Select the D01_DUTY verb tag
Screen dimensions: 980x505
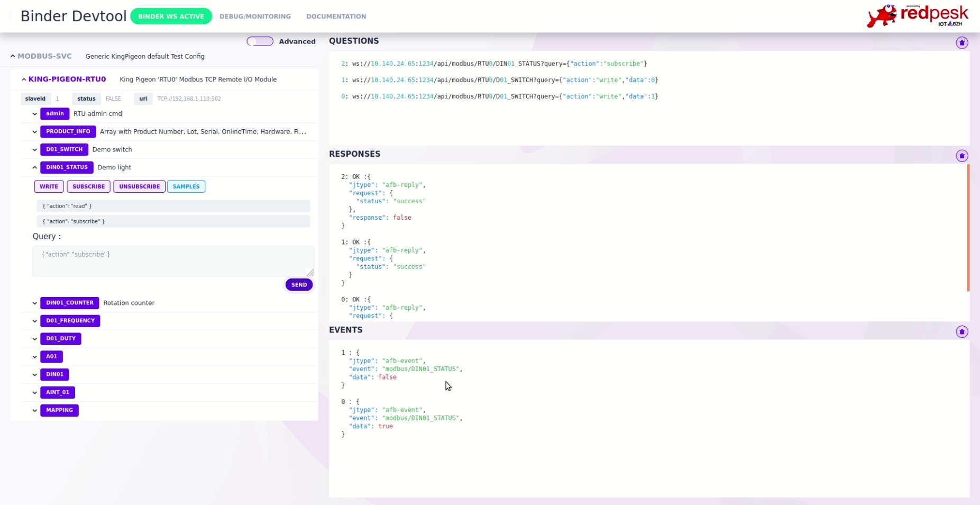(x=60, y=339)
